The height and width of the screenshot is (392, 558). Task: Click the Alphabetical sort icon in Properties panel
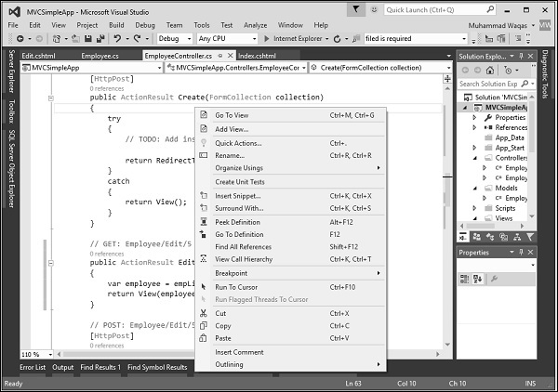coord(478,277)
